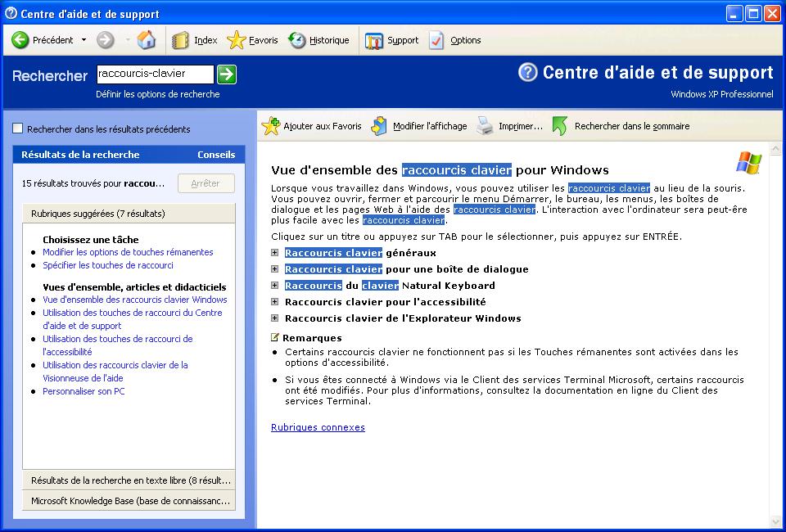Expand Raccourcis clavier pour une boîte de dialogue

point(275,269)
